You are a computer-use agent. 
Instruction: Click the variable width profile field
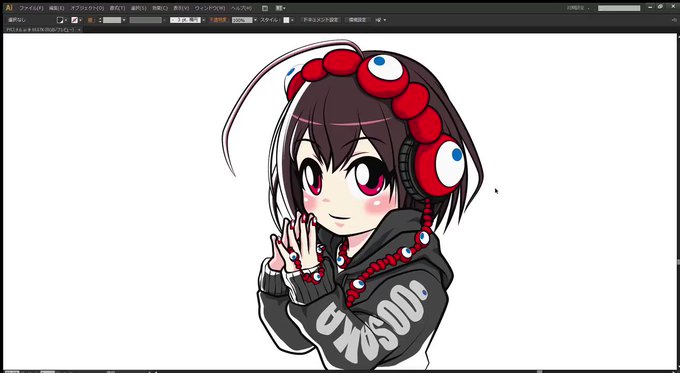pyautogui.click(x=145, y=20)
